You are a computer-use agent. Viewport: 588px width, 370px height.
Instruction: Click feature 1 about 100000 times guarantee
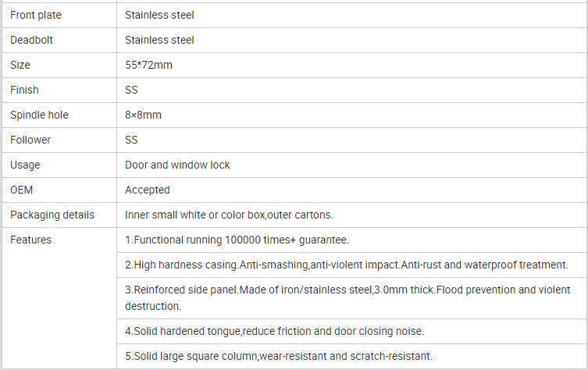[237, 240]
